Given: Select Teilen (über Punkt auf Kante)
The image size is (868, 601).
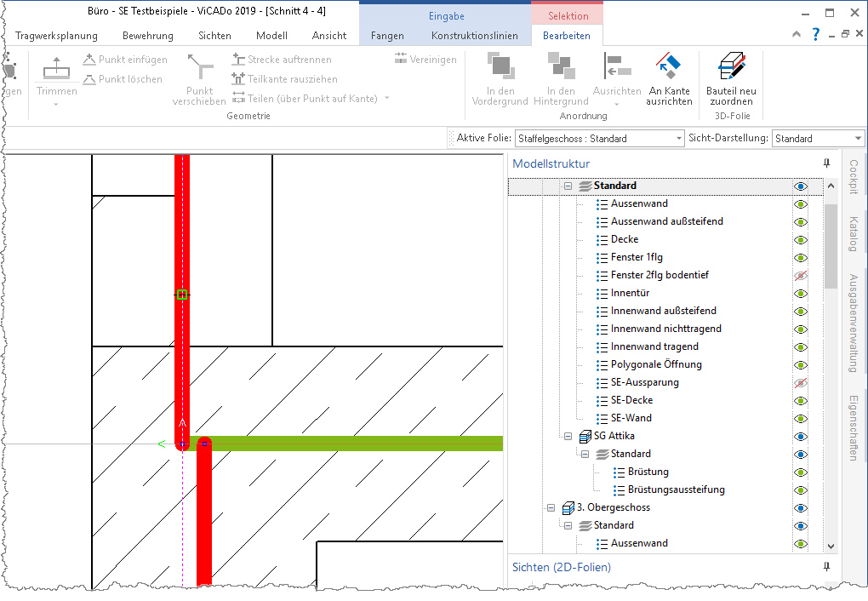Looking at the screenshot, I should (x=305, y=99).
